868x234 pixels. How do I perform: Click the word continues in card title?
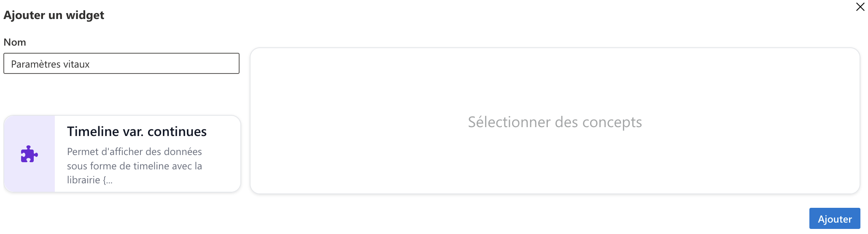point(177,131)
